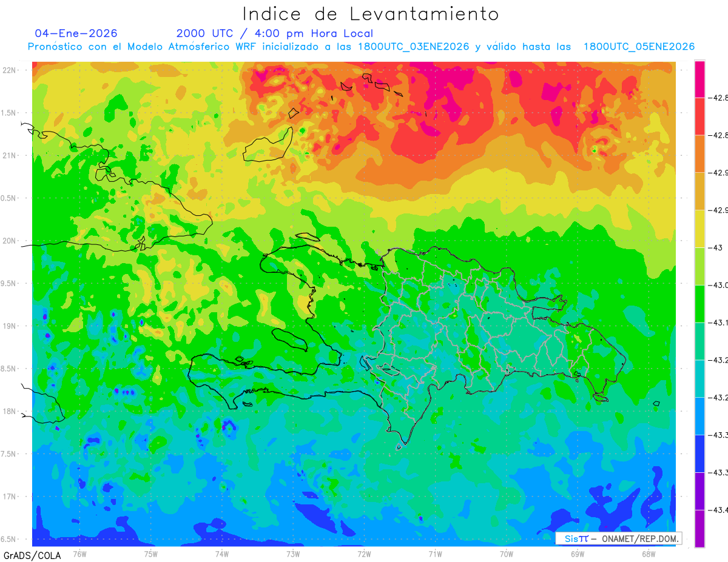728x562 pixels.
Task: Click the '0.5N' latitude label
Action: click(x=9, y=198)
